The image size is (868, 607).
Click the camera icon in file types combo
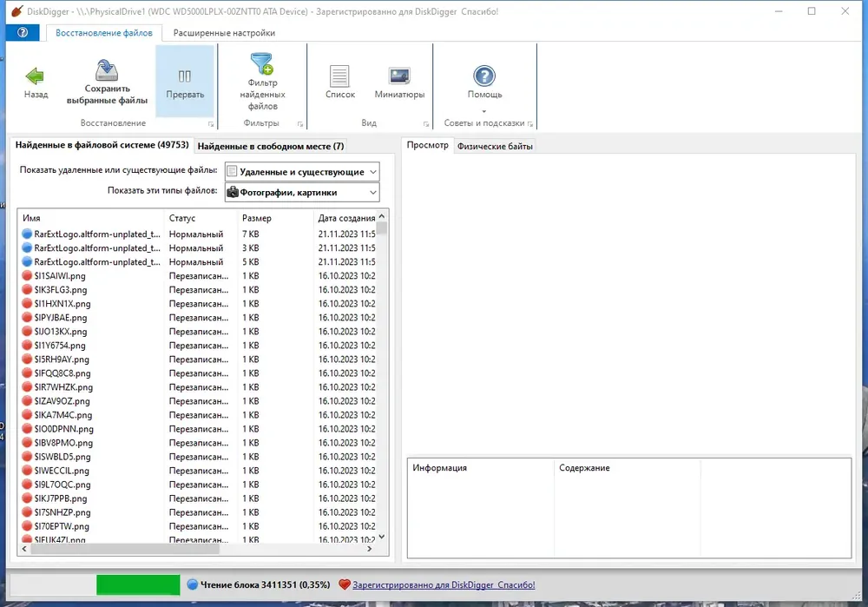233,192
